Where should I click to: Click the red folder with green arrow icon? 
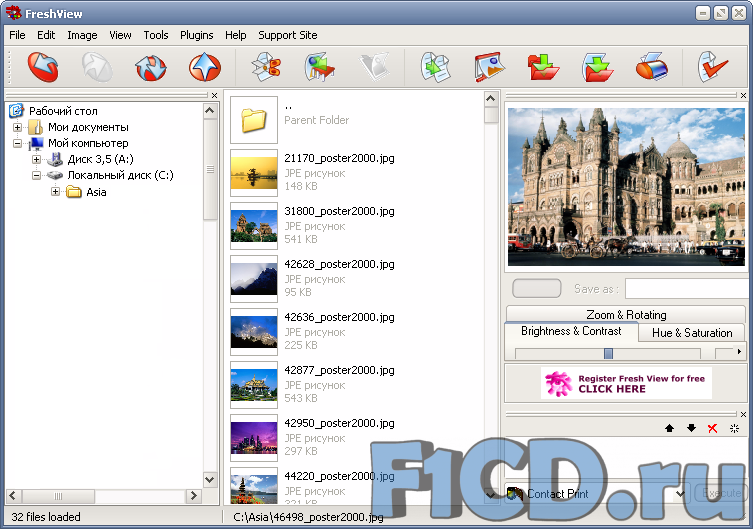(543, 67)
